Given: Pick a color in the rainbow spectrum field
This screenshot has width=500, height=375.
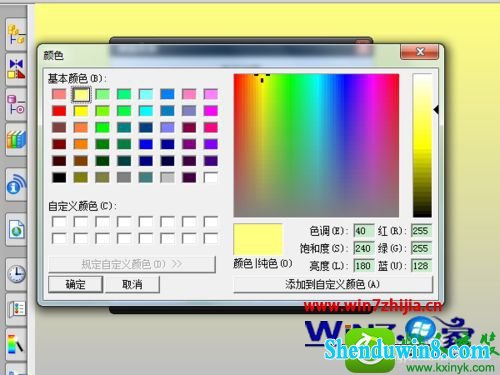Looking at the screenshot, I should click(x=316, y=145).
